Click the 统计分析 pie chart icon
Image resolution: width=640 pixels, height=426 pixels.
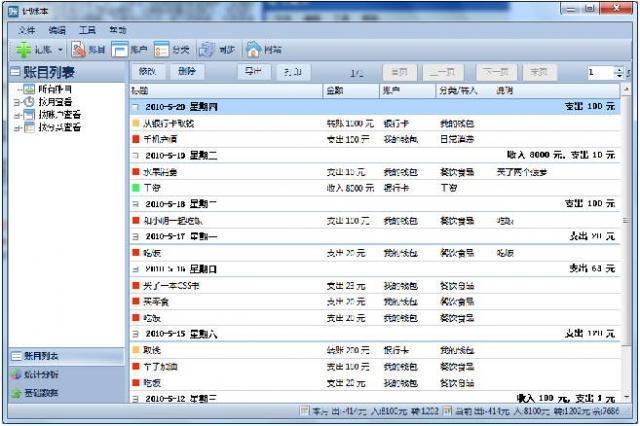click(x=16, y=375)
